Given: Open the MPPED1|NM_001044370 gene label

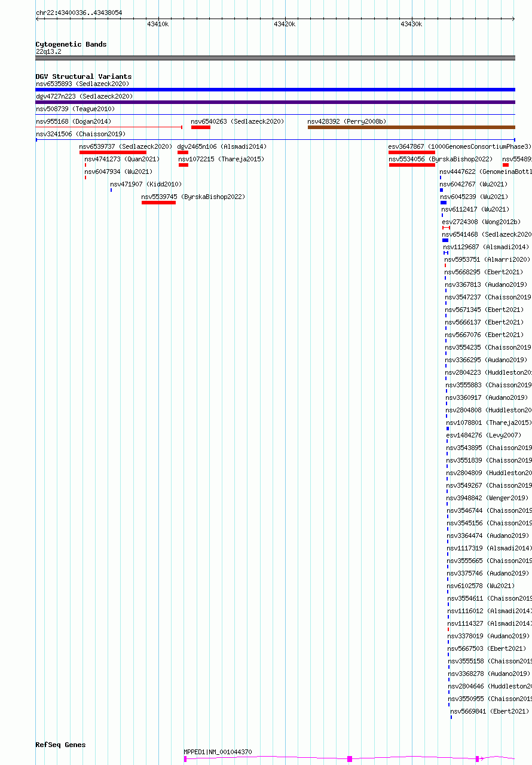Looking at the screenshot, I should pyautogui.click(x=218, y=752).
